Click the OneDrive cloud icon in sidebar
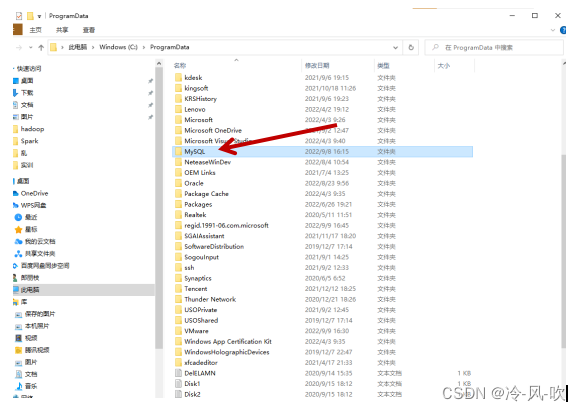 [16, 193]
